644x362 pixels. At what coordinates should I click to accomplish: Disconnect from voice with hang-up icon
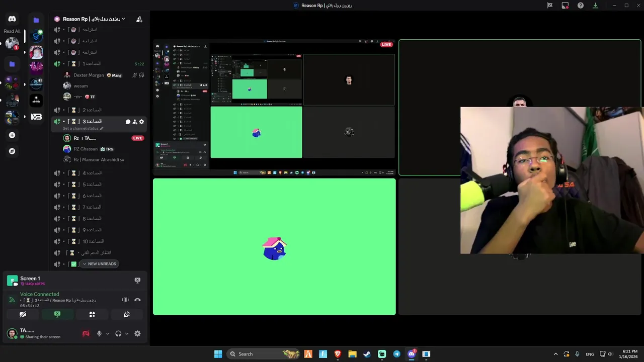point(137,300)
